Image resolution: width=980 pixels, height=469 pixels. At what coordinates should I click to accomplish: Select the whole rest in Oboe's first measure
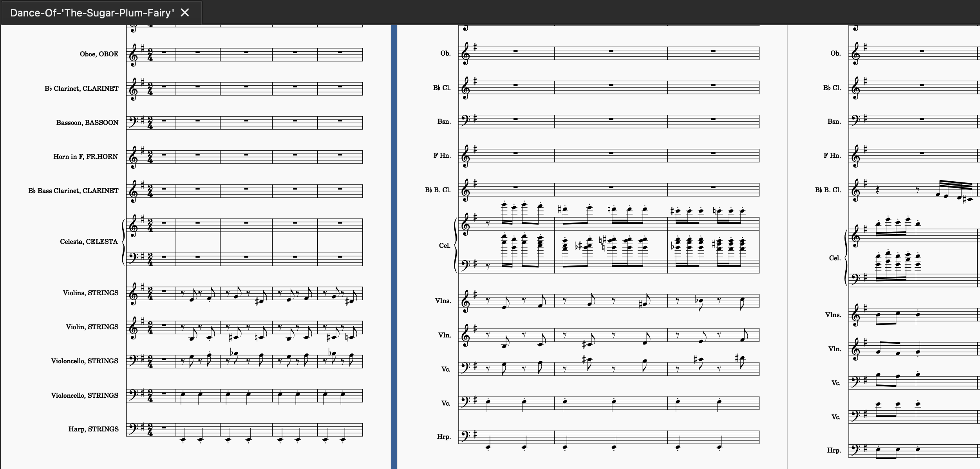pyautogui.click(x=164, y=52)
